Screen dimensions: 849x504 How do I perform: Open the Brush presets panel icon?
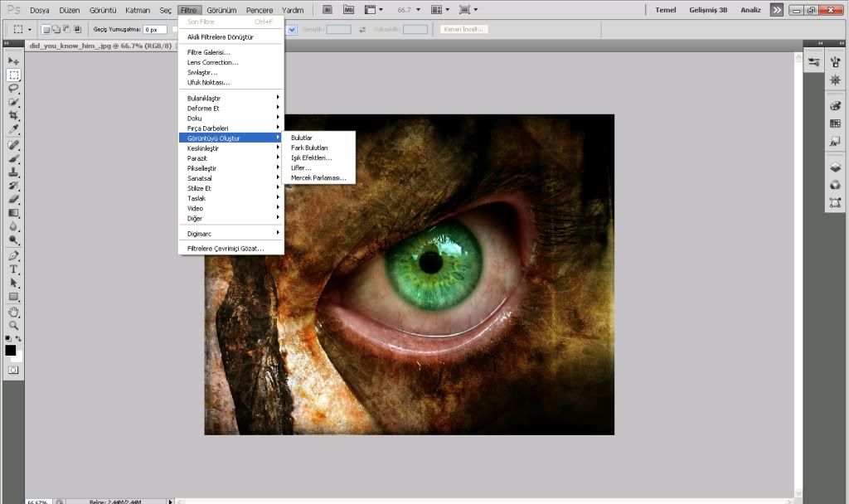click(x=836, y=62)
